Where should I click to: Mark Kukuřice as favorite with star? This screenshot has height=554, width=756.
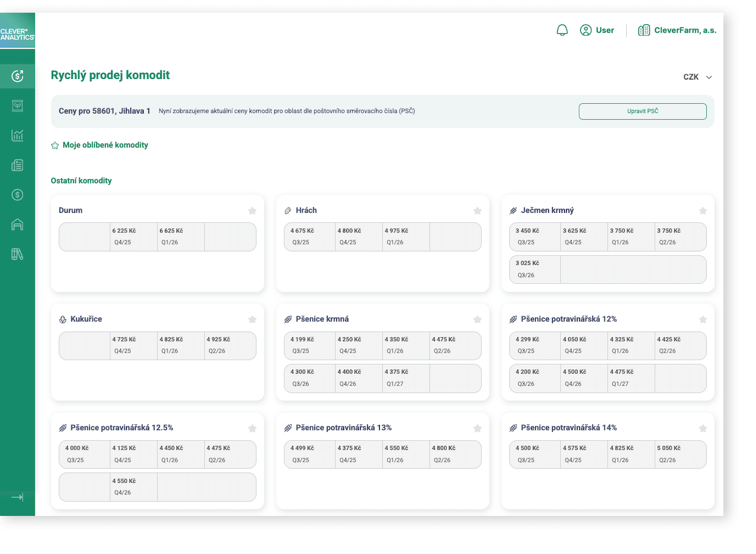[252, 319]
